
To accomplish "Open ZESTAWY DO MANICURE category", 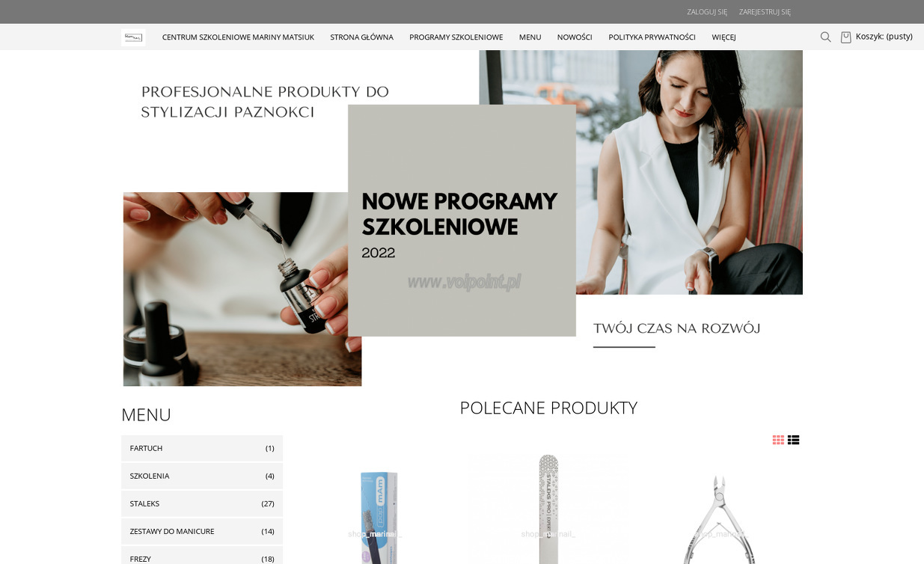I will click(202, 531).
